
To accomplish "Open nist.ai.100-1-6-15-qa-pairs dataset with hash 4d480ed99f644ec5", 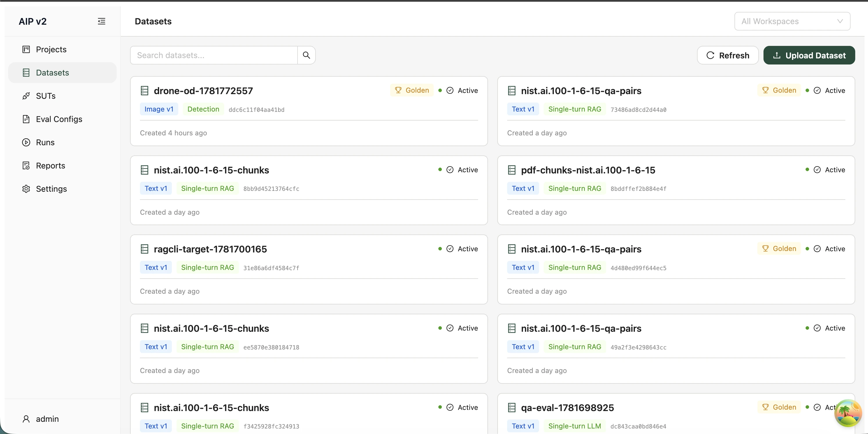I will [x=581, y=249].
